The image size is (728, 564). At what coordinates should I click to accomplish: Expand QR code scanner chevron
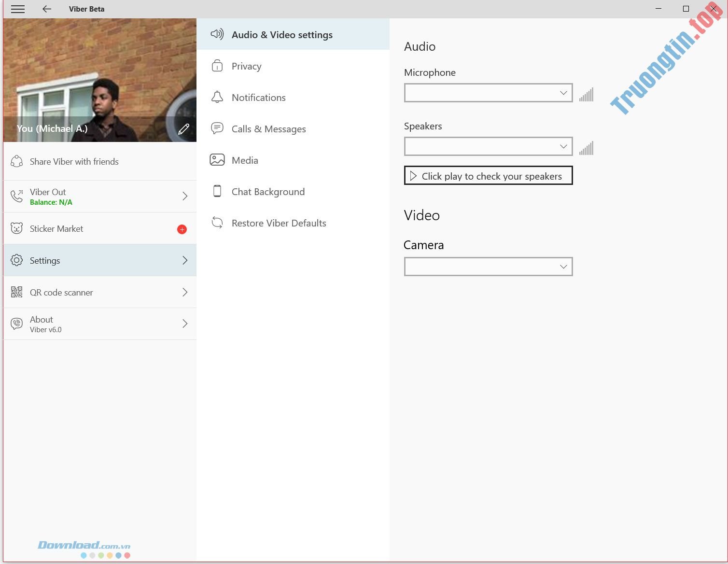pos(185,292)
